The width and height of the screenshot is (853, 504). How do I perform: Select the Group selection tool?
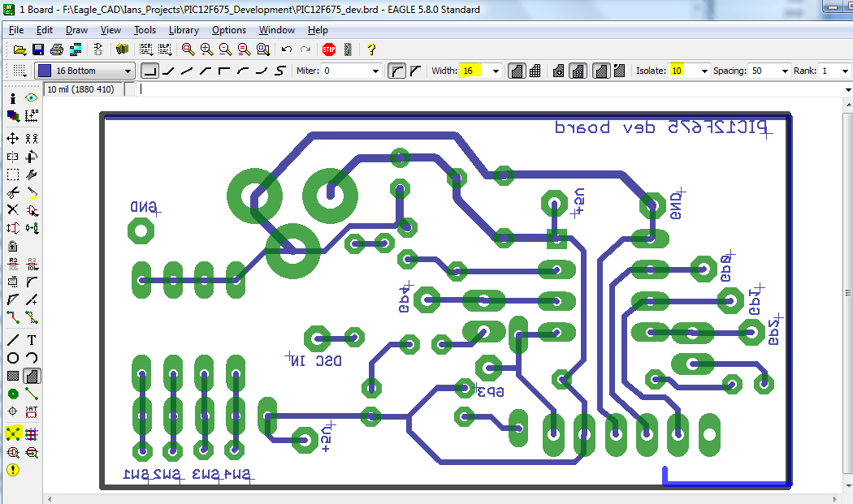(x=13, y=174)
